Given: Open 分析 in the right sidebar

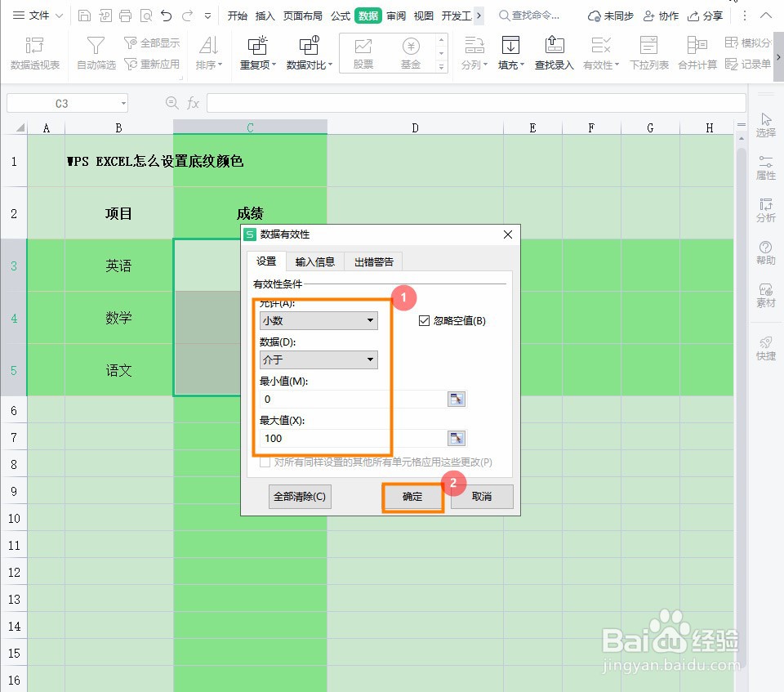Looking at the screenshot, I should tap(765, 210).
